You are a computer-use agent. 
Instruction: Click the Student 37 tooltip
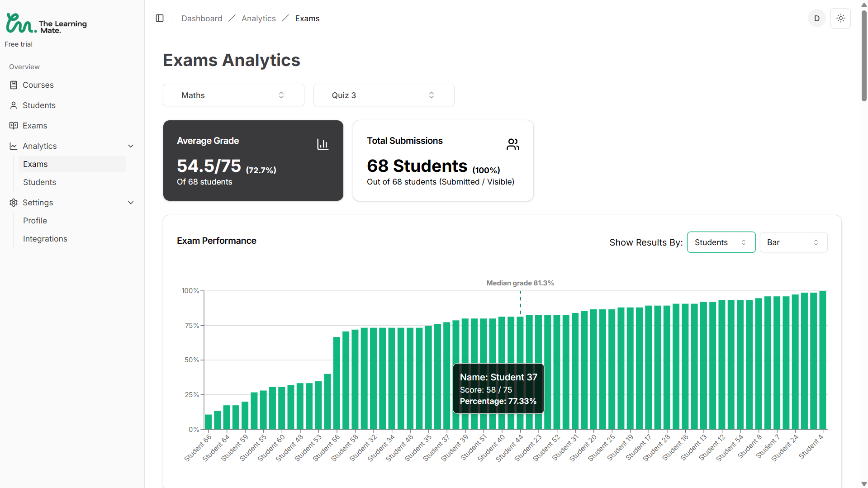click(x=498, y=389)
